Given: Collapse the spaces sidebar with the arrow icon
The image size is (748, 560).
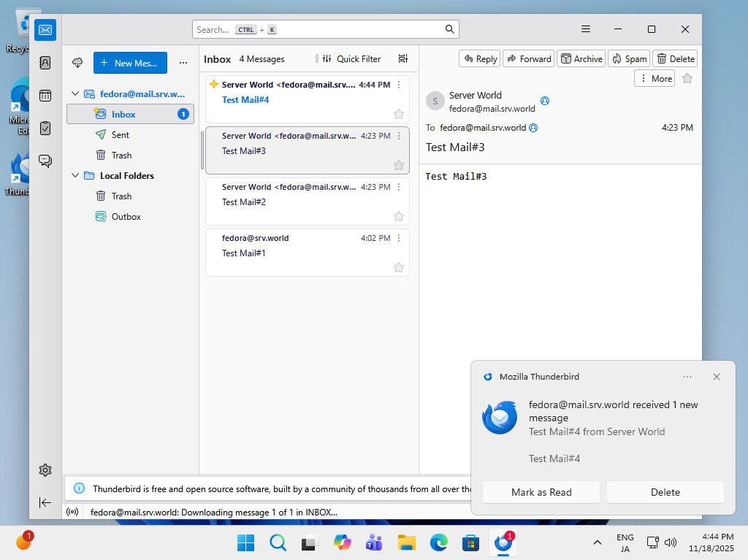Looking at the screenshot, I should click(x=45, y=502).
